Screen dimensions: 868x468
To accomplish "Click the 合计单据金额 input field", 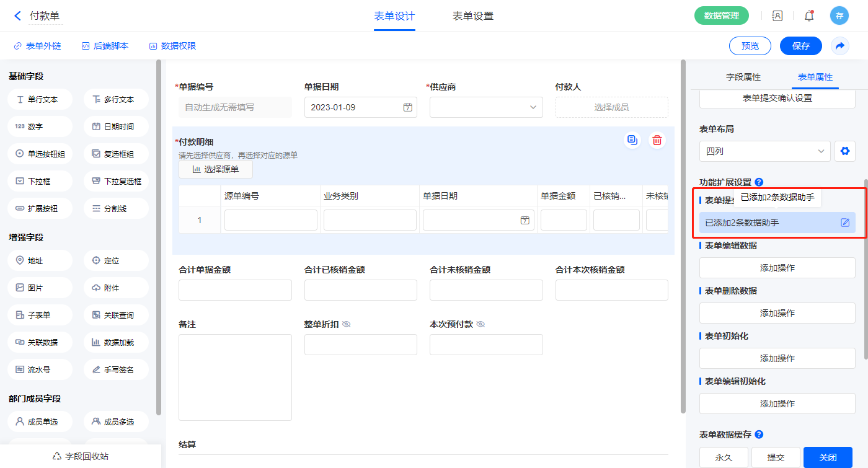I will click(x=235, y=290).
